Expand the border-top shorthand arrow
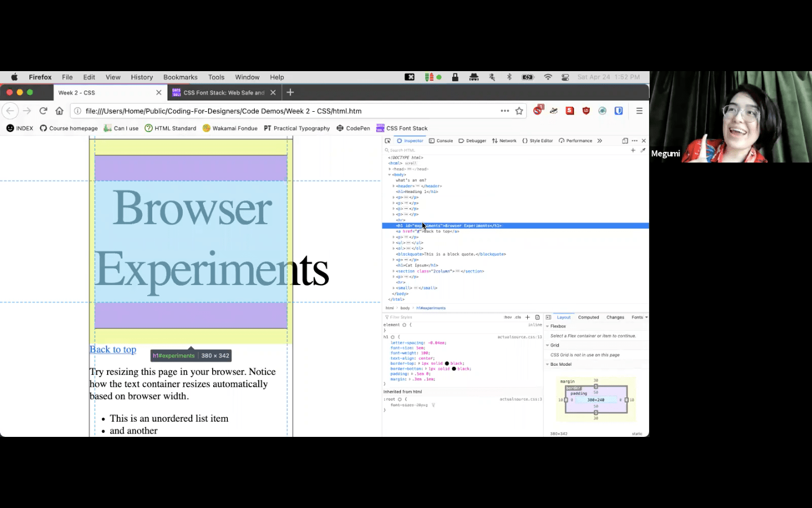 419,363
